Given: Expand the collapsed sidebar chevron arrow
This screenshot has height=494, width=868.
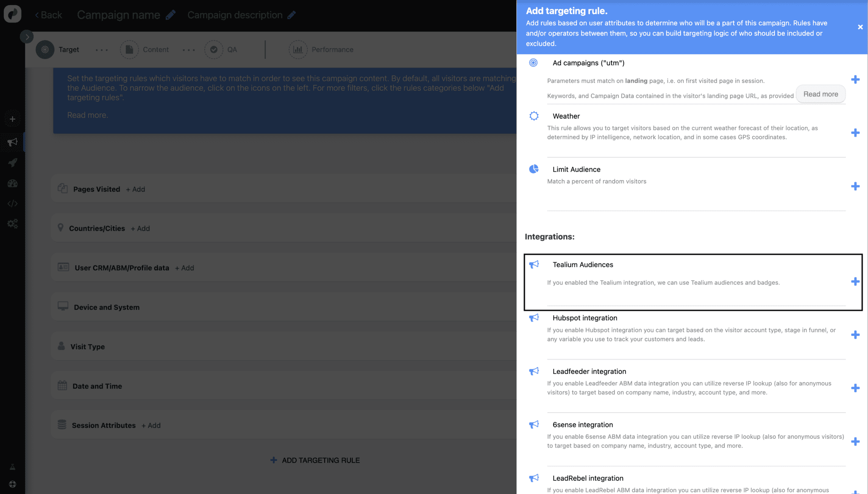Looking at the screenshot, I should pos(27,37).
